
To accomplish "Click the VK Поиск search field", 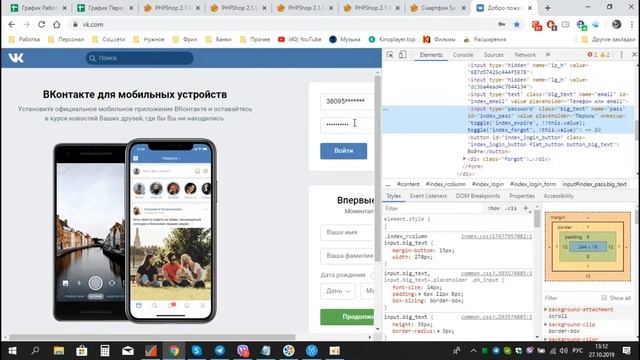I will 140,58.
